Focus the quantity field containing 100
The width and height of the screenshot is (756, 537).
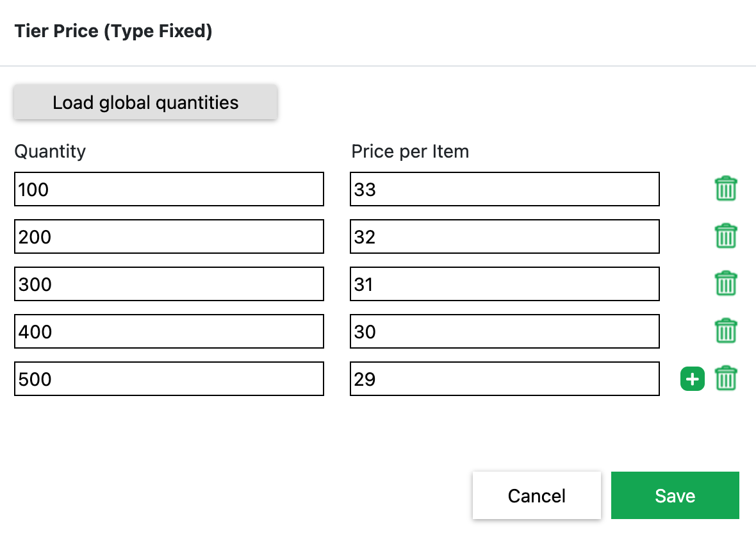point(168,189)
